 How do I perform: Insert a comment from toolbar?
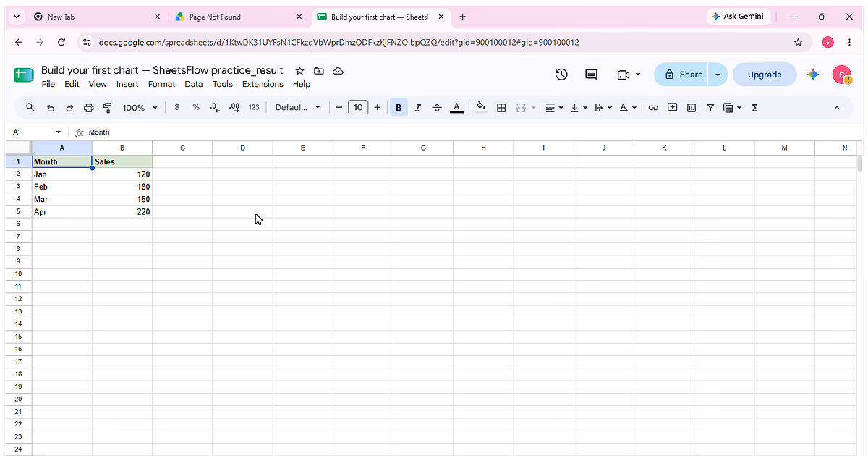(x=672, y=107)
